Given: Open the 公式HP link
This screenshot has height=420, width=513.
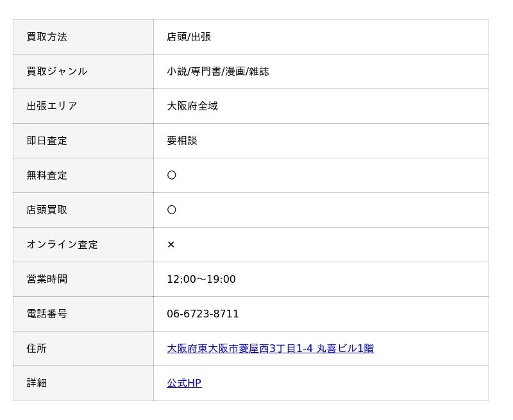Looking at the screenshot, I should 184,383.
